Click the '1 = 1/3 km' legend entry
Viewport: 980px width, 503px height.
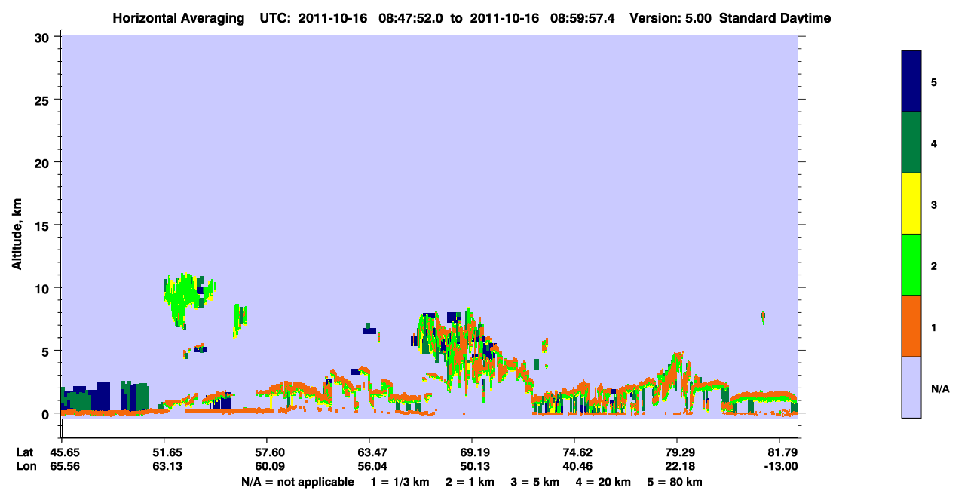click(401, 482)
